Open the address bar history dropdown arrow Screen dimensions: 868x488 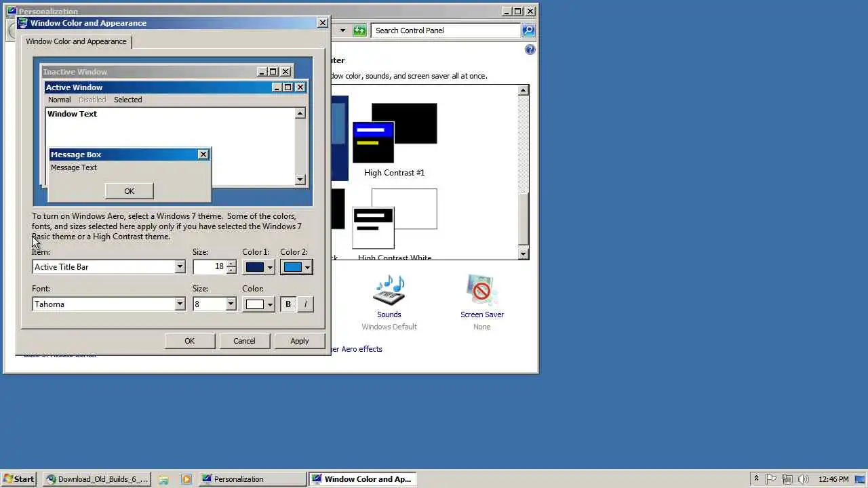point(342,30)
